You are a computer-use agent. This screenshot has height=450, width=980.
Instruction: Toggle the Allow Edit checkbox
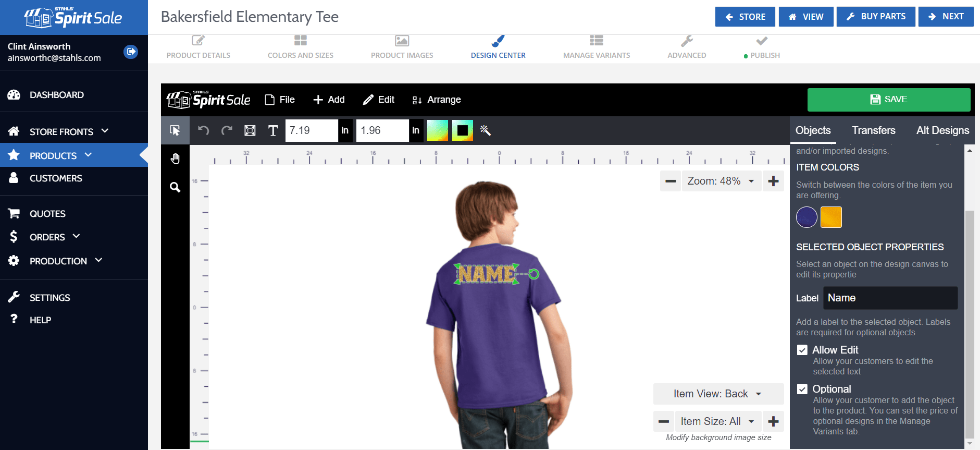click(802, 350)
